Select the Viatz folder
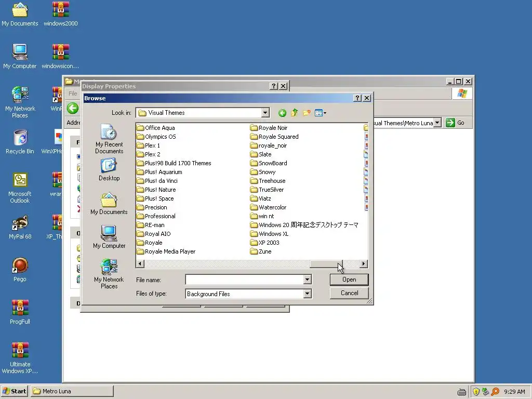The image size is (532, 399). coord(261,198)
